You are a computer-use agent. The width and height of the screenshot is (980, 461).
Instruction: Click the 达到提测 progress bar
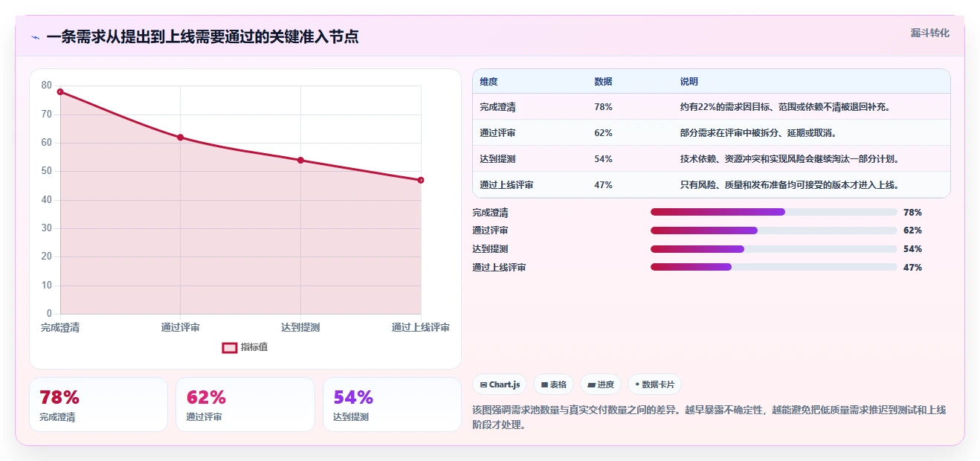(773, 249)
